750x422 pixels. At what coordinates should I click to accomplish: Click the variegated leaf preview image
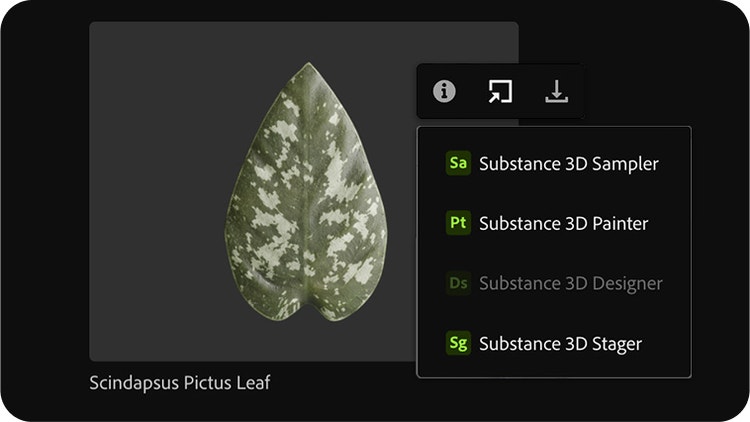point(300,200)
